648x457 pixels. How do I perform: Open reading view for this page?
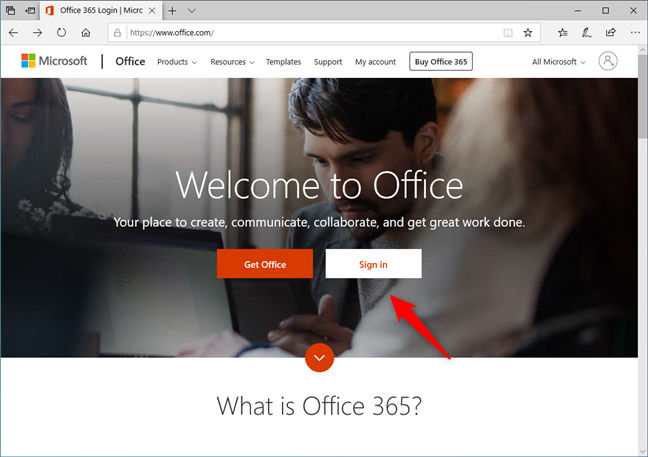click(x=508, y=33)
